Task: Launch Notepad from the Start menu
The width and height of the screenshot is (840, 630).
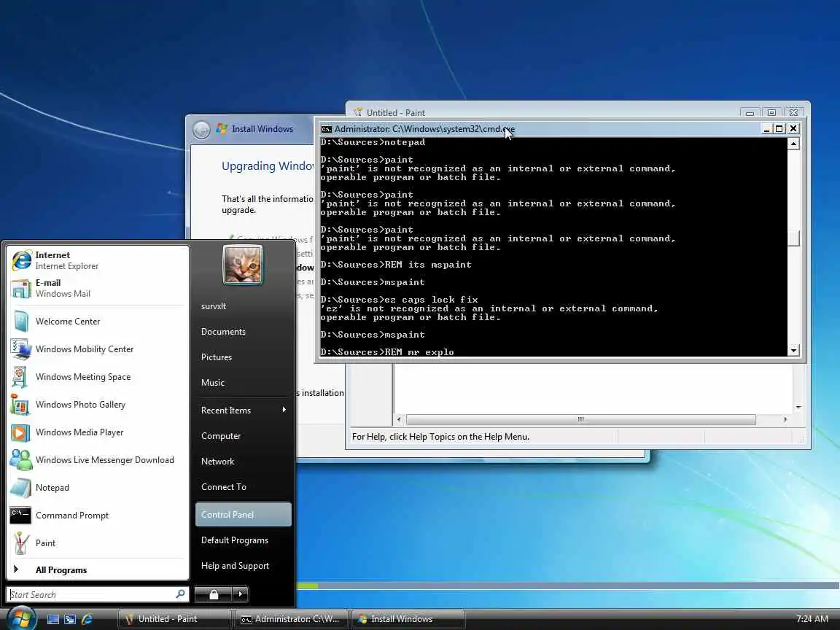Action: tap(98, 488)
